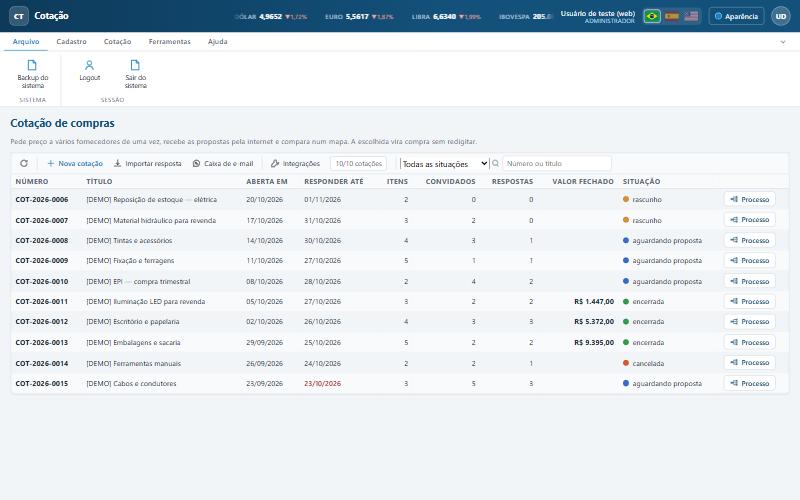Viewport: 800px width, 500px height.
Task: Create a Nova cotação
Action: pos(75,163)
